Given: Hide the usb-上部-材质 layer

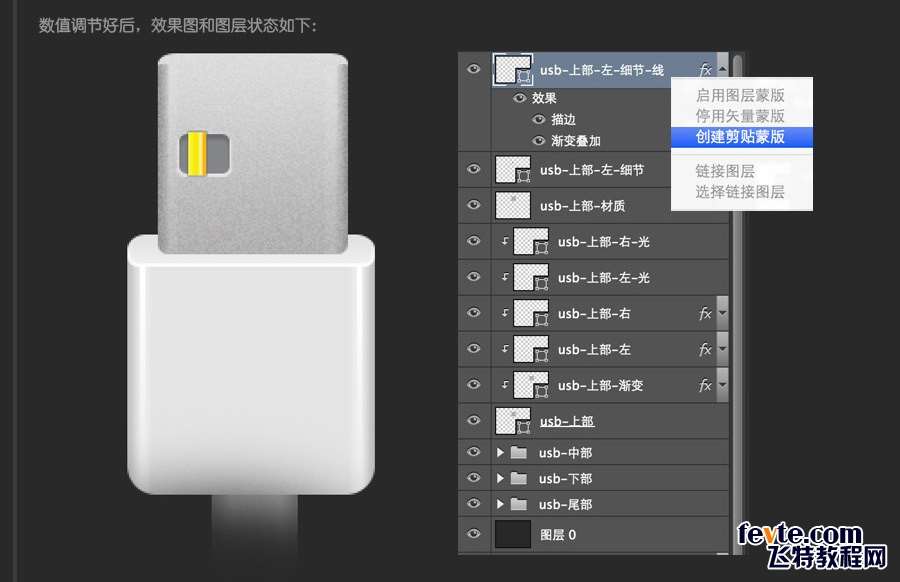Looking at the screenshot, I should [x=474, y=205].
